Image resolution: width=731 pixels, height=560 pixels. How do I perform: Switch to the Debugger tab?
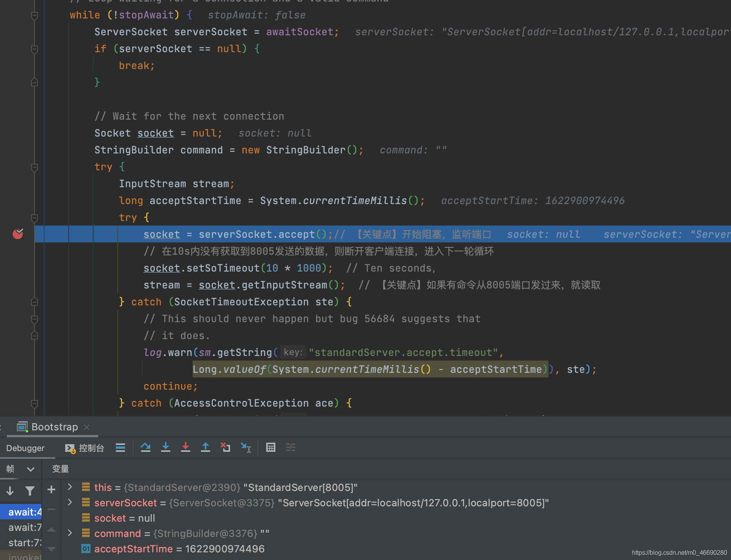(25, 448)
